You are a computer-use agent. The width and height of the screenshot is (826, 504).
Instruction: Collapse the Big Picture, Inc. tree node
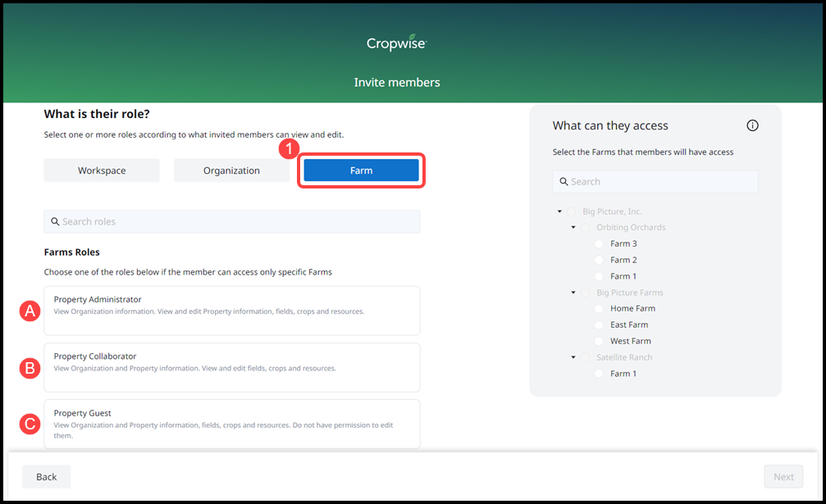point(559,211)
